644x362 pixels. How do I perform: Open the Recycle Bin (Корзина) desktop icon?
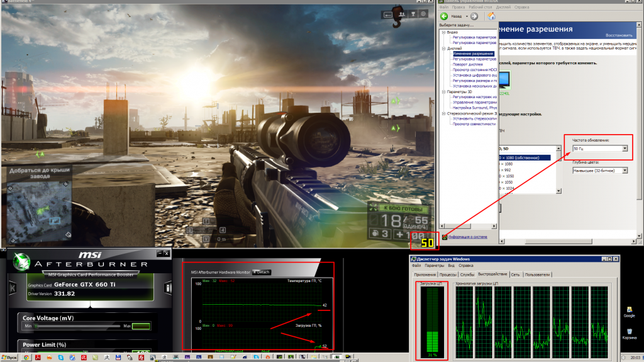pyautogui.click(x=630, y=331)
